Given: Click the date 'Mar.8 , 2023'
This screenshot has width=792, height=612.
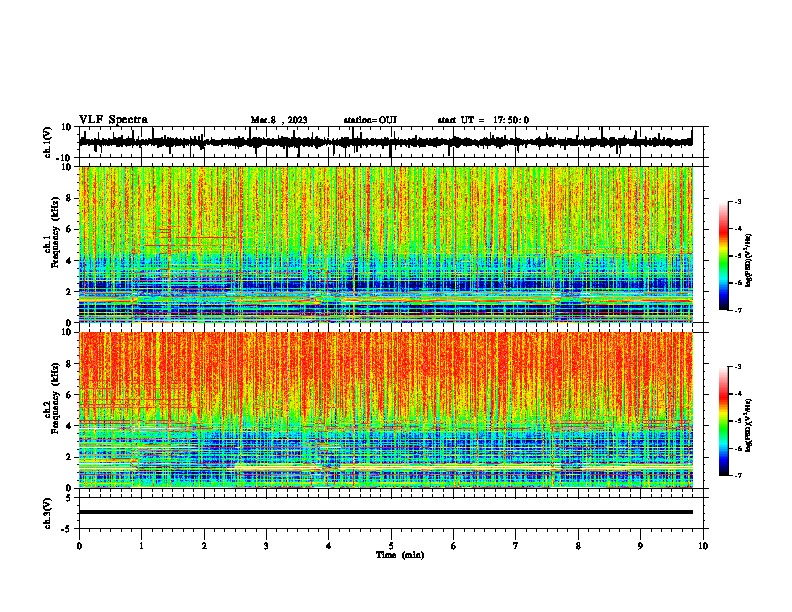Looking at the screenshot, I should [279, 120].
